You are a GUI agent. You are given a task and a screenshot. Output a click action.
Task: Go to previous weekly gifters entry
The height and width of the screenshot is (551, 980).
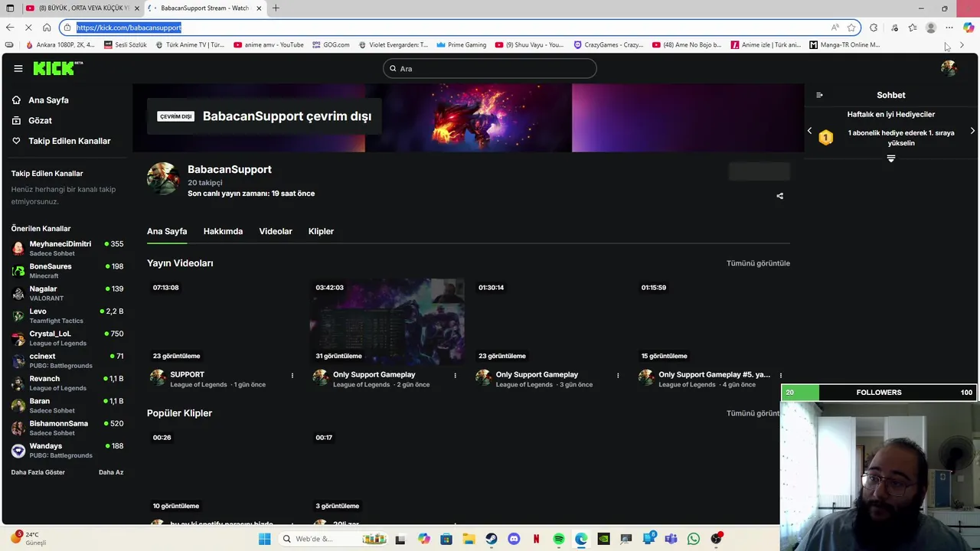(x=809, y=131)
